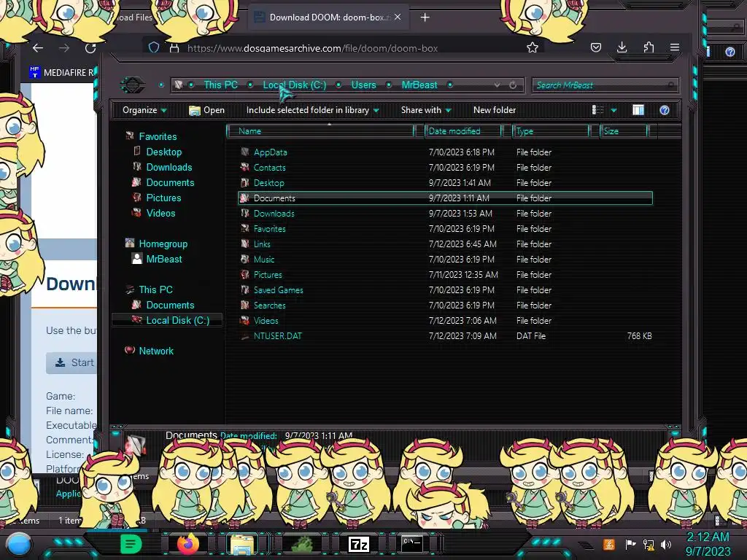
Task: Open green notes app on taskbar
Action: pyautogui.click(x=131, y=544)
